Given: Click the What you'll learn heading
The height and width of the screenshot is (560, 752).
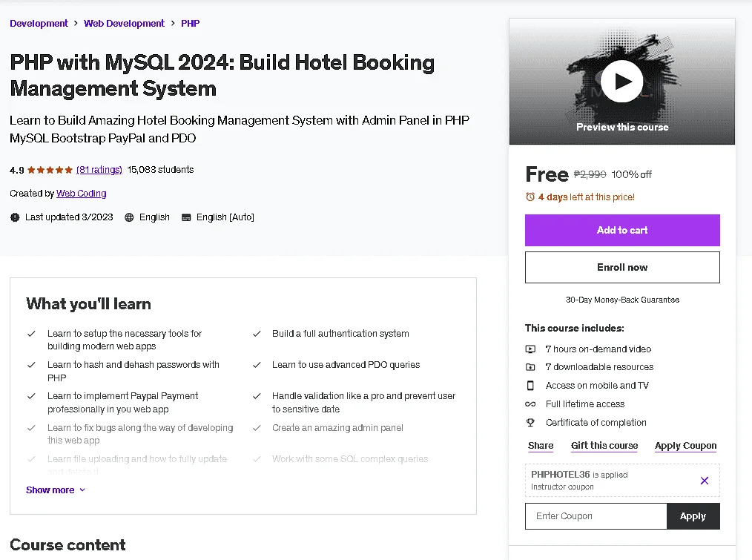Looking at the screenshot, I should pos(88,304).
